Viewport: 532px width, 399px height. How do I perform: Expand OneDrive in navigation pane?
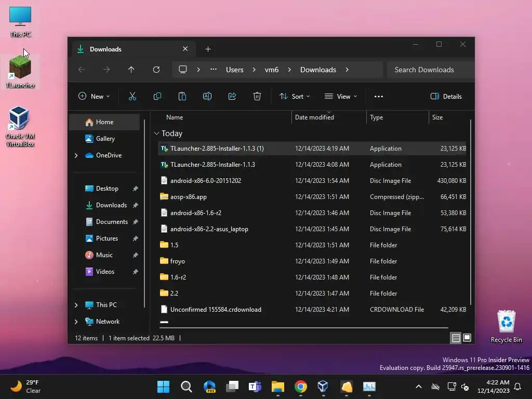pos(76,155)
